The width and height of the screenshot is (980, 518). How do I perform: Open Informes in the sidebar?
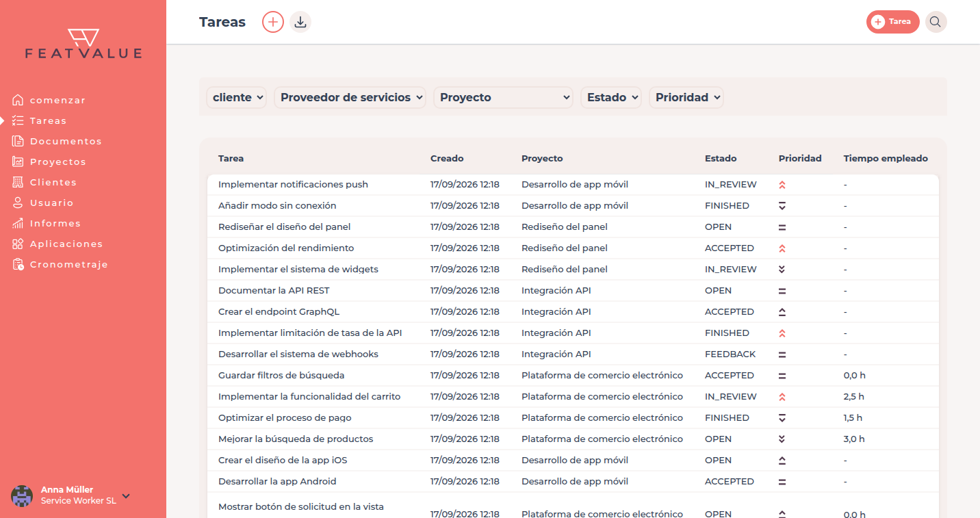(55, 223)
